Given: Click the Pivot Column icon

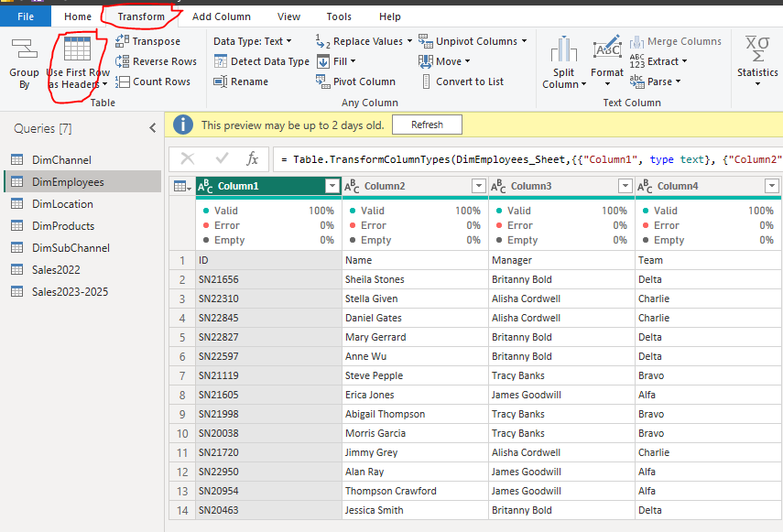Looking at the screenshot, I should click(323, 81).
